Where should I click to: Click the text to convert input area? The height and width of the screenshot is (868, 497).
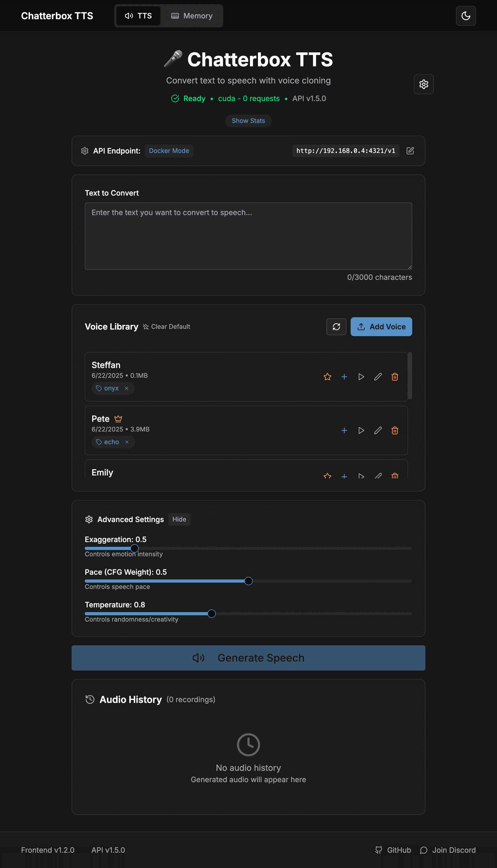248,236
